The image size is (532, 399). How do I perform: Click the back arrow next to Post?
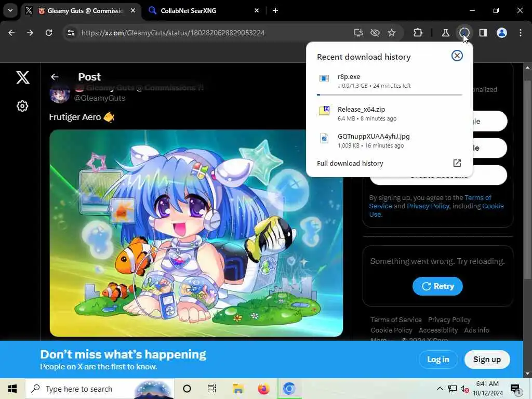click(55, 77)
